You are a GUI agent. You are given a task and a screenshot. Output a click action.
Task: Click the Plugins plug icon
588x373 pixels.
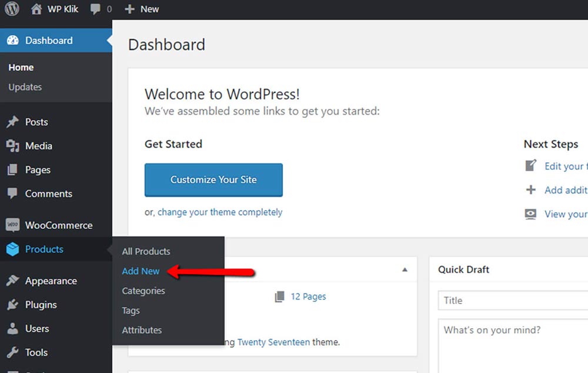pos(12,304)
